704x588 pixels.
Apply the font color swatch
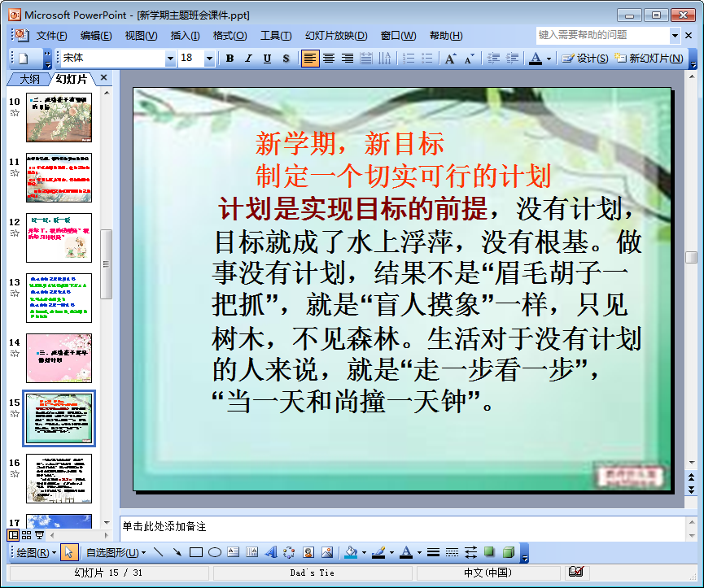coord(535,59)
